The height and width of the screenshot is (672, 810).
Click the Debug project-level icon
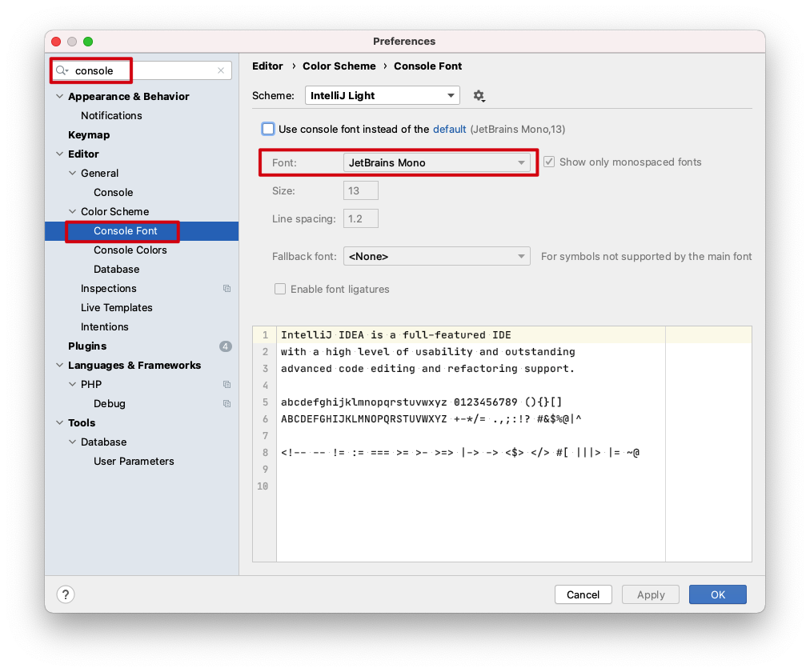tap(227, 404)
